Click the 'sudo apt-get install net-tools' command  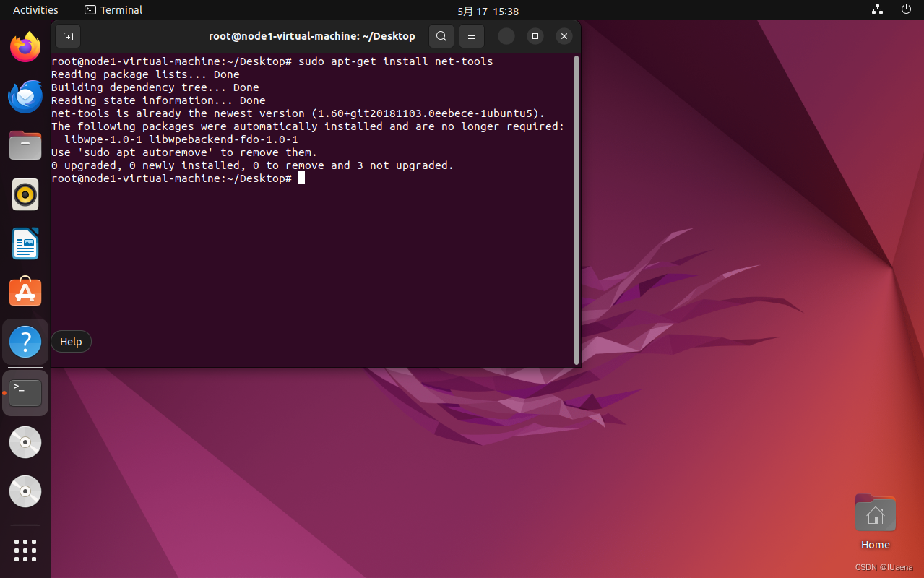point(396,61)
